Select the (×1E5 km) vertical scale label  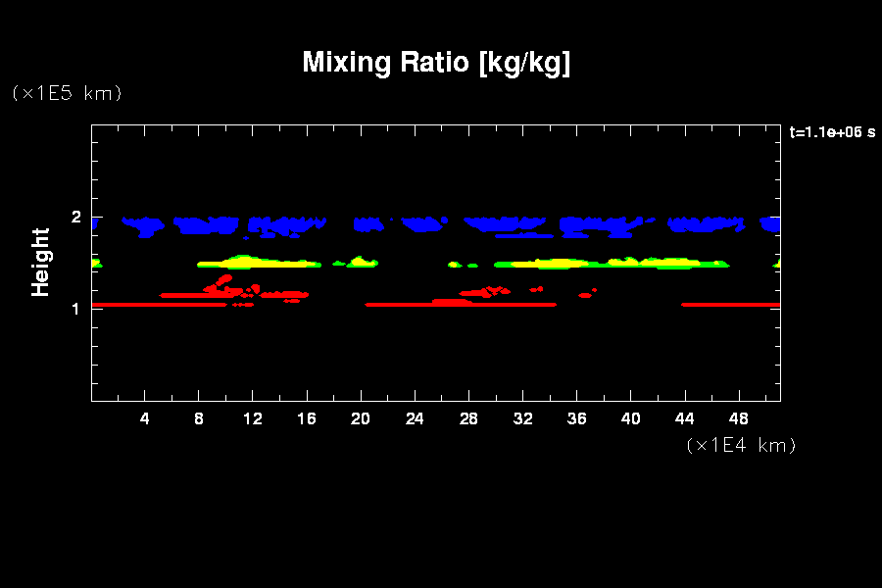tap(67, 93)
